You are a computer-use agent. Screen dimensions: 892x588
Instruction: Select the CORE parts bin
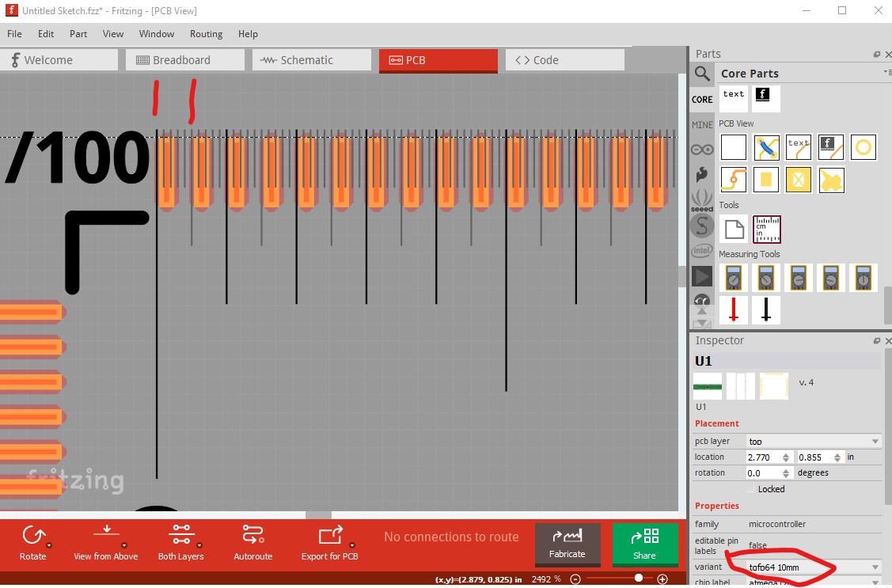702,100
